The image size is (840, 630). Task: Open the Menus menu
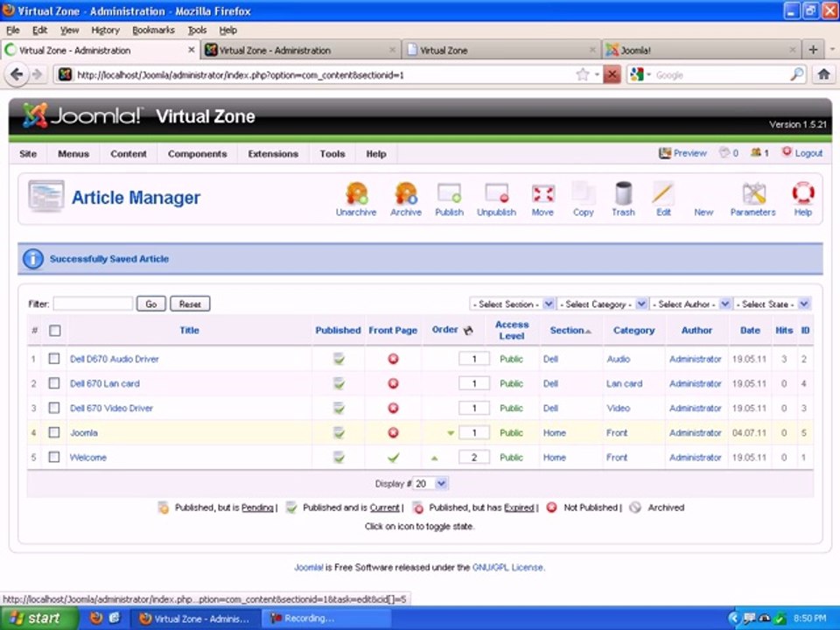[73, 154]
